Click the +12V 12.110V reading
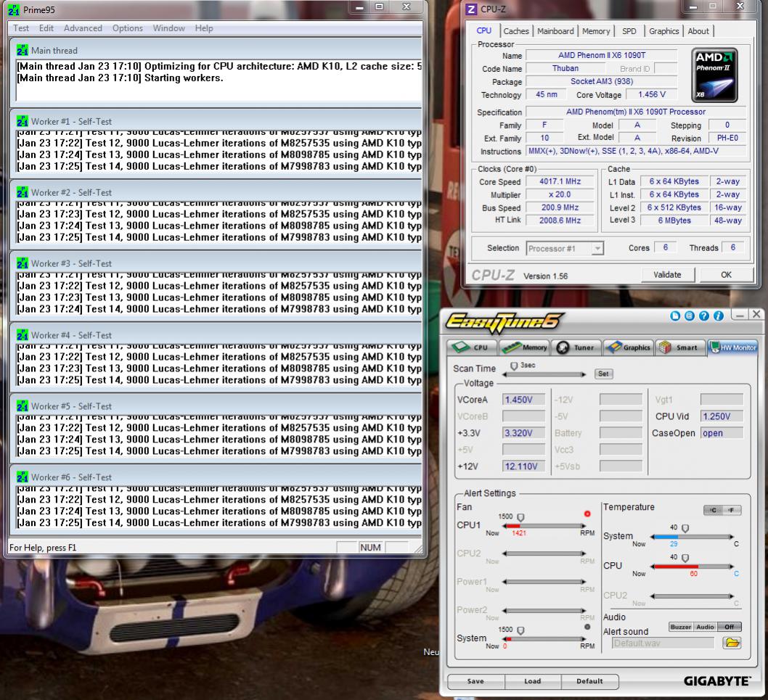 click(x=523, y=466)
